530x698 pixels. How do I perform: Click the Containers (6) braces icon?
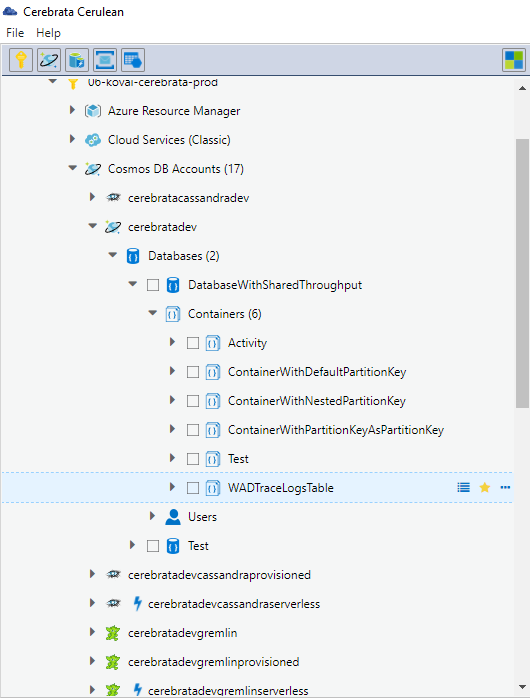[173, 314]
